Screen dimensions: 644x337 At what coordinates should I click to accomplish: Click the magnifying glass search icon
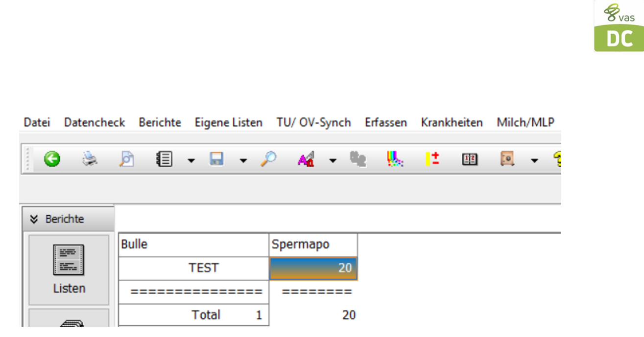click(268, 159)
